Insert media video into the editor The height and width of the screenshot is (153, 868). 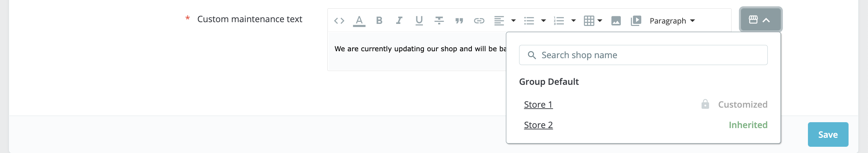tap(636, 21)
